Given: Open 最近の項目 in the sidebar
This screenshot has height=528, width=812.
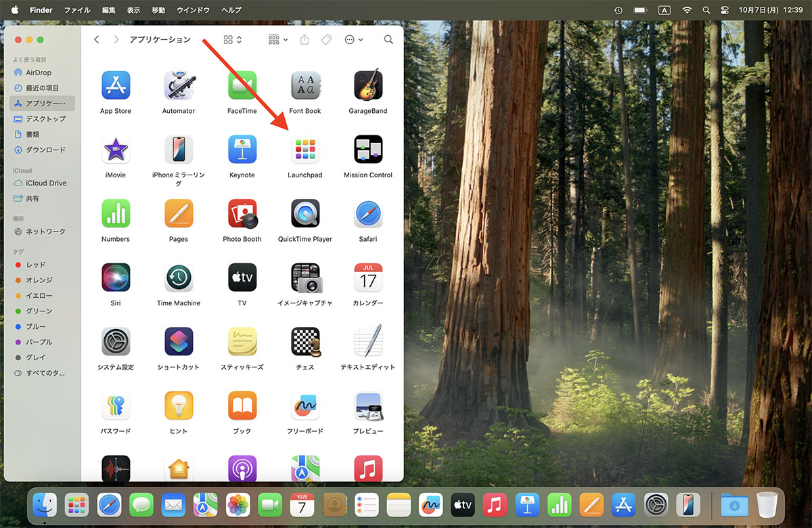Looking at the screenshot, I should click(42, 88).
